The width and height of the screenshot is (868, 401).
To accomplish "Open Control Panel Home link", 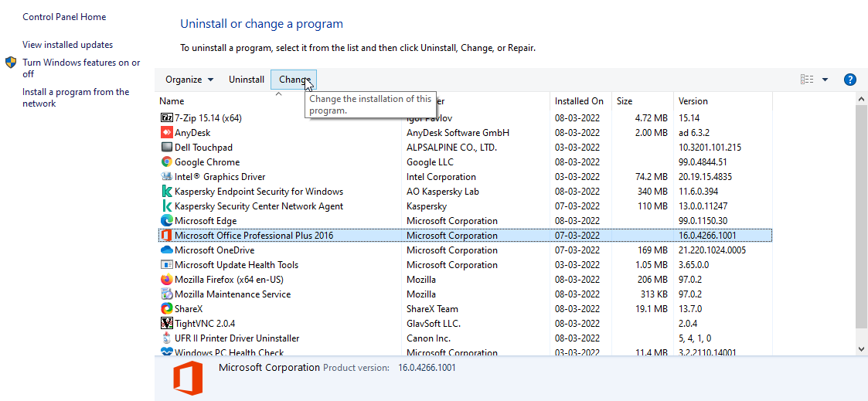I will 64,17.
